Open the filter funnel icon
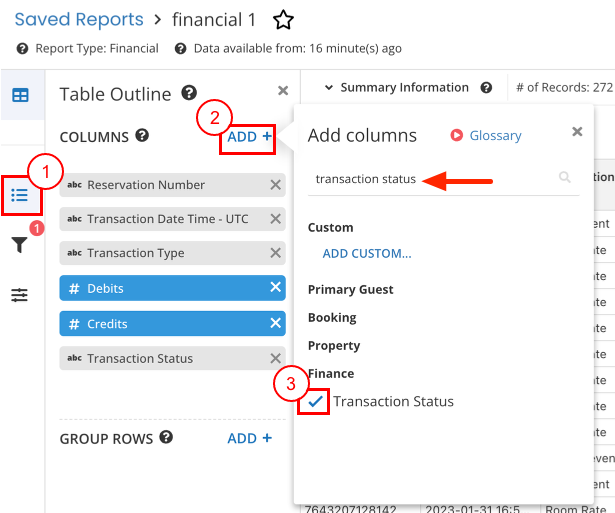This screenshot has height=513, width=615. [x=20, y=245]
